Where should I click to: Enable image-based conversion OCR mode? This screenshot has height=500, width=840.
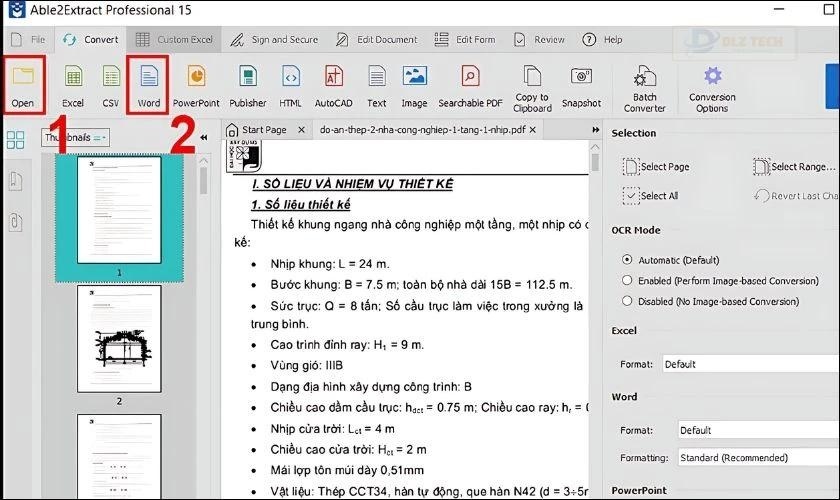[627, 280]
